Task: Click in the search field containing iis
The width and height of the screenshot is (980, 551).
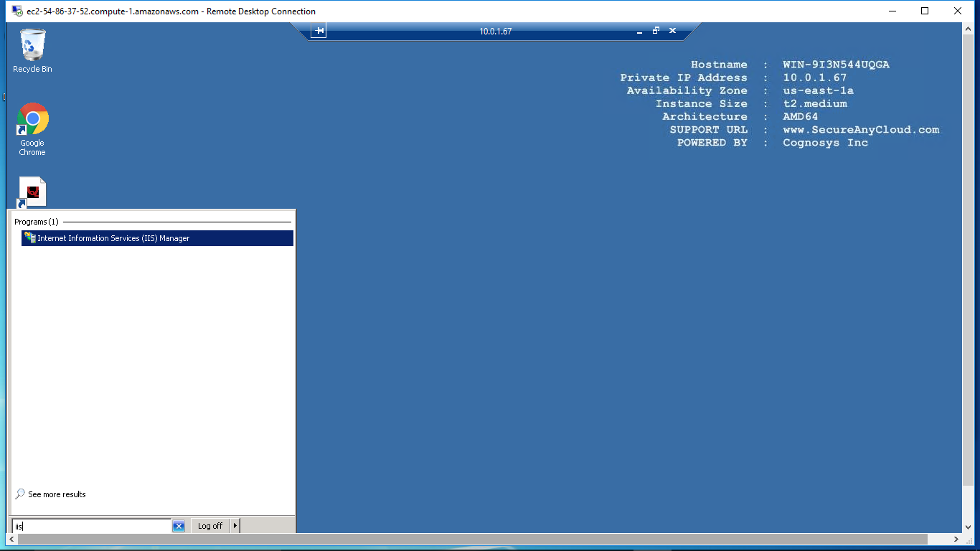Action: [91, 526]
